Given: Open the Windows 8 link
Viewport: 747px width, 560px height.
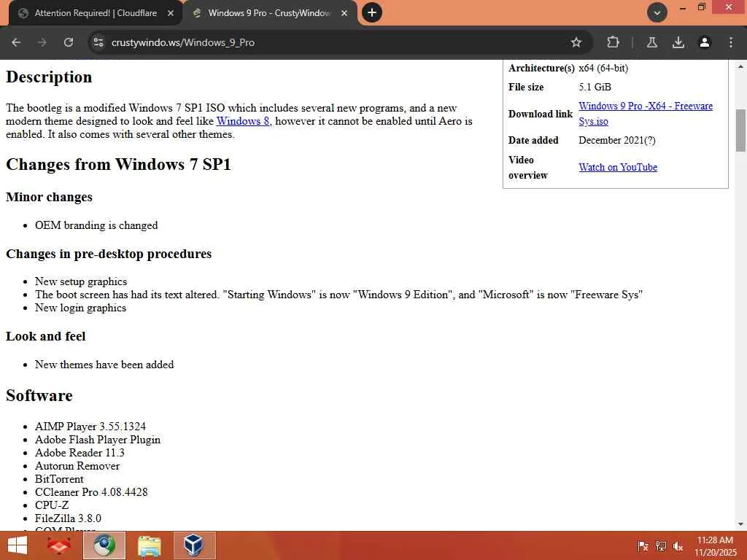Looking at the screenshot, I should pyautogui.click(x=242, y=121).
